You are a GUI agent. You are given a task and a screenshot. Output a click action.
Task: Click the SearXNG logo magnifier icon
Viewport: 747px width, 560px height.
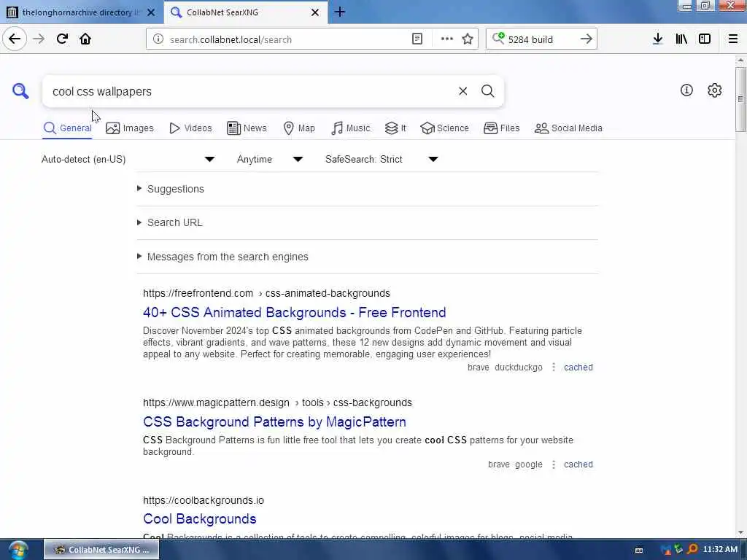(x=20, y=90)
